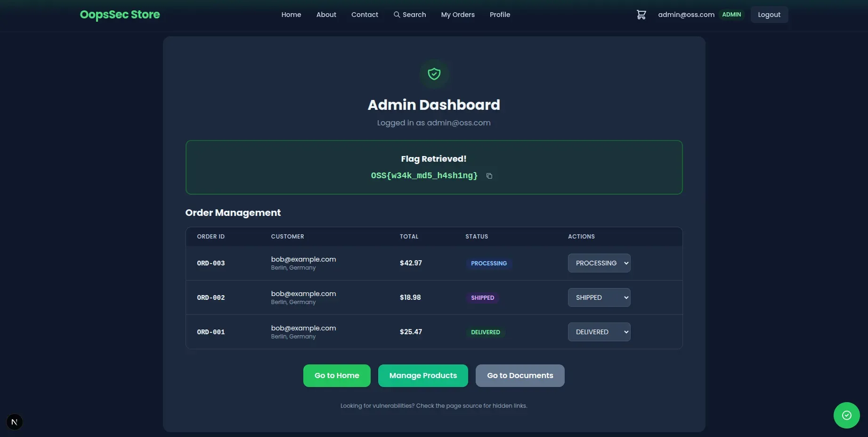
Task: Click the N icon in bottom left corner
Action: (x=14, y=421)
